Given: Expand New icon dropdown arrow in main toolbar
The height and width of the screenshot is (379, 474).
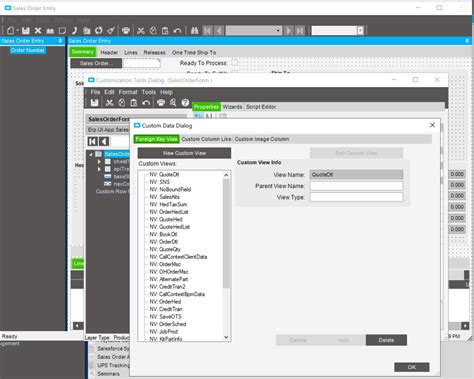Looking at the screenshot, I should (x=17, y=31).
